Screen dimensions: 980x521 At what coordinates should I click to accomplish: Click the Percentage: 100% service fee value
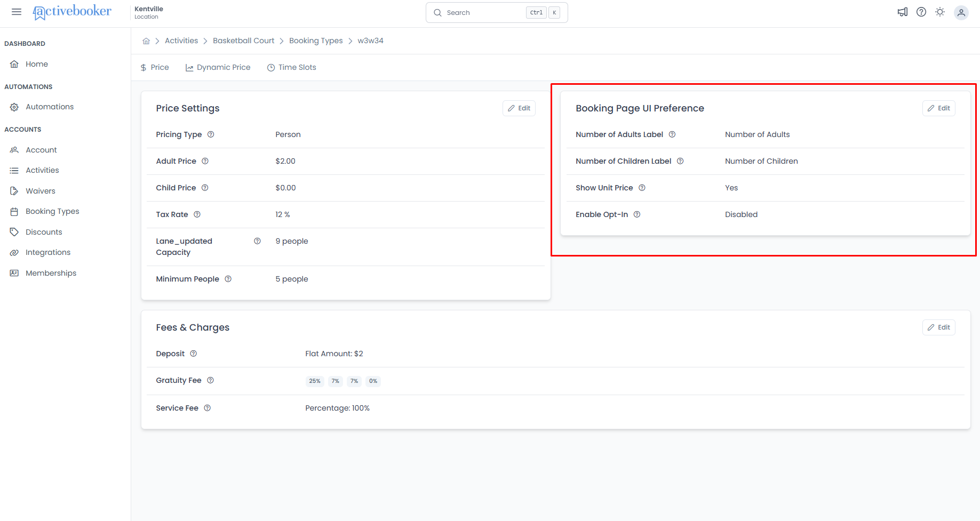[x=337, y=408]
